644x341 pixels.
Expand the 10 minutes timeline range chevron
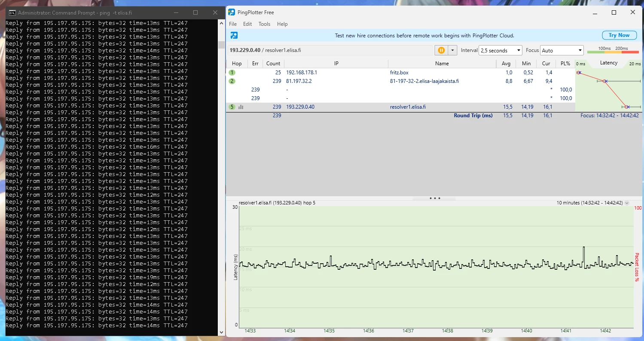tap(626, 203)
